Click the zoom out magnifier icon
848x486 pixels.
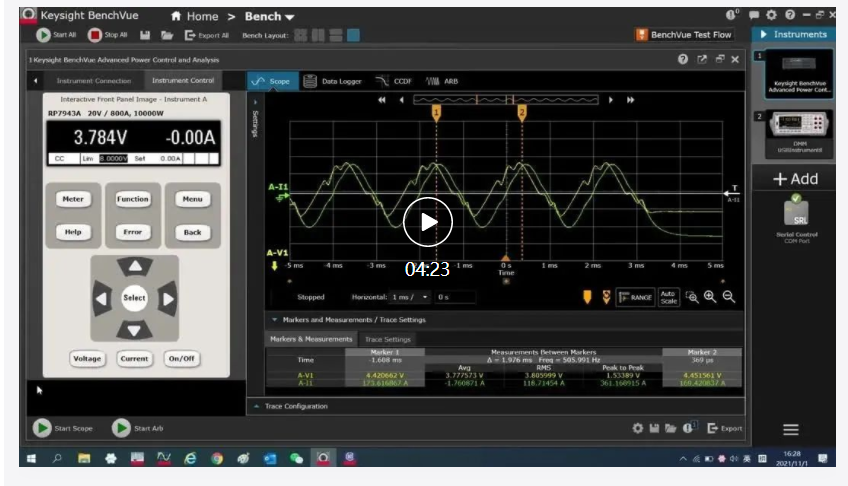coord(729,297)
